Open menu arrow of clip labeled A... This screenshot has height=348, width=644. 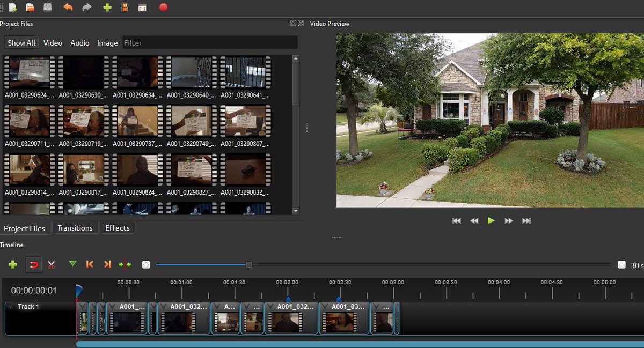pyautogui.click(x=217, y=307)
